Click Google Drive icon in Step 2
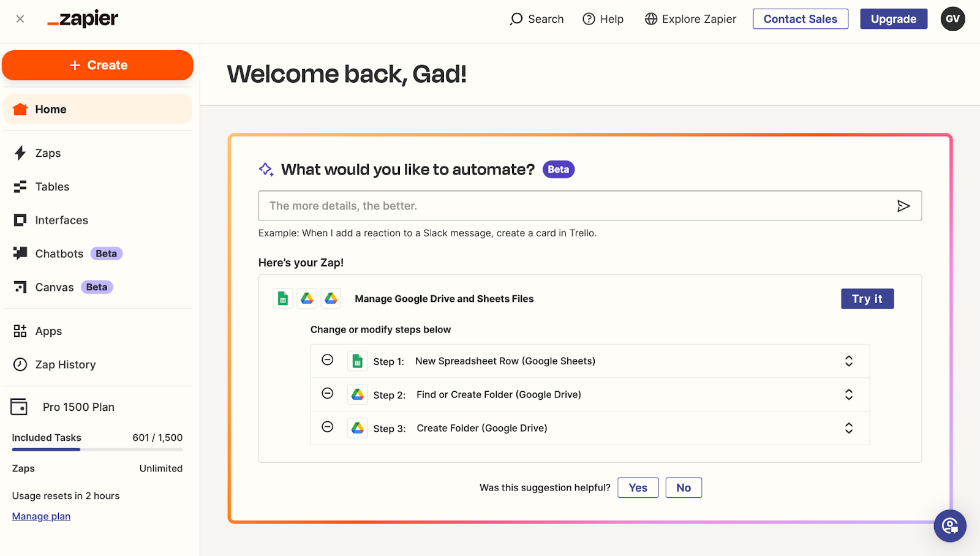This screenshot has height=556, width=980. click(357, 394)
